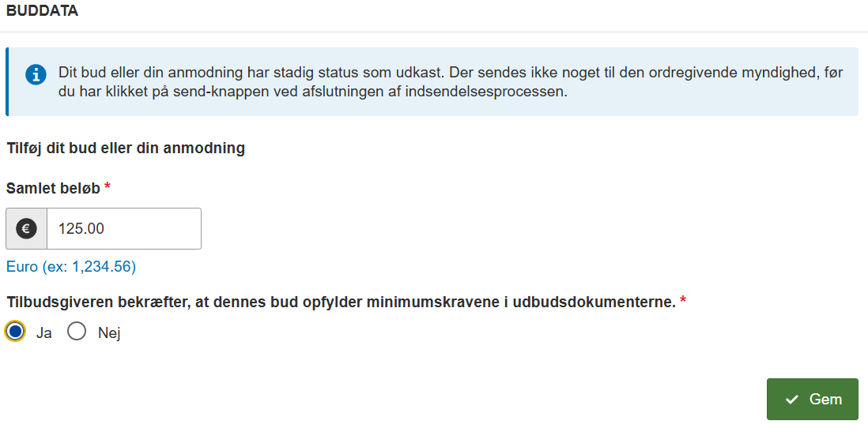Choose the "Ja" label text
This screenshot has width=868, height=432.
click(44, 333)
